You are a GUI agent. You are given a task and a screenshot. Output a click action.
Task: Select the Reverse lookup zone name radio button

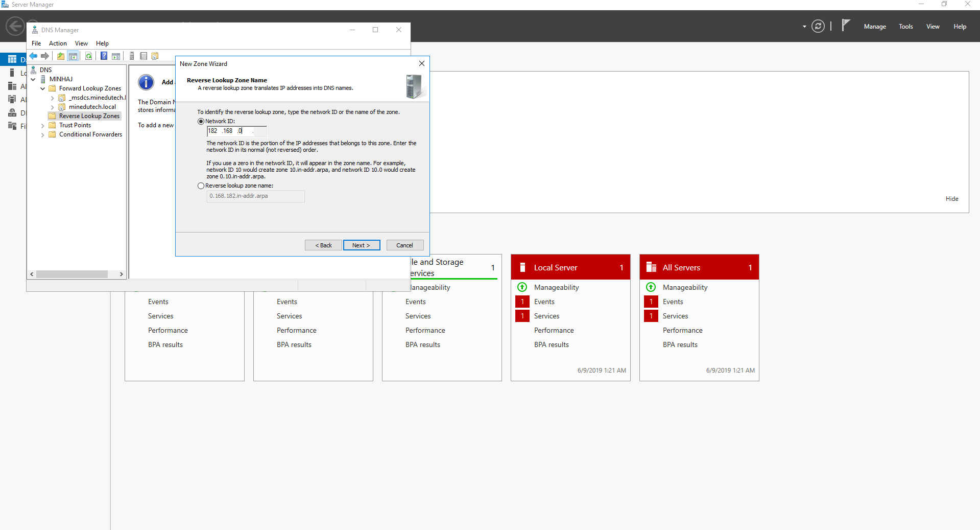click(201, 186)
